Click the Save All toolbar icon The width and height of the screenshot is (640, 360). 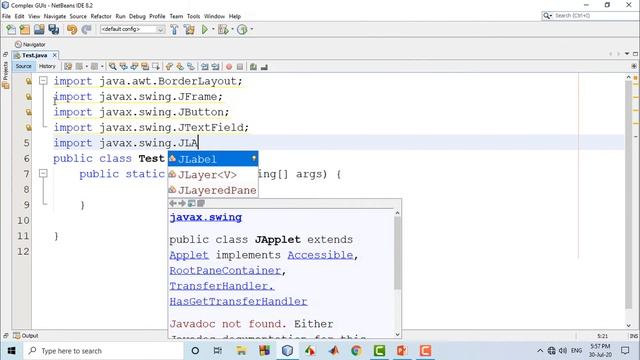pyautogui.click(x=53, y=29)
